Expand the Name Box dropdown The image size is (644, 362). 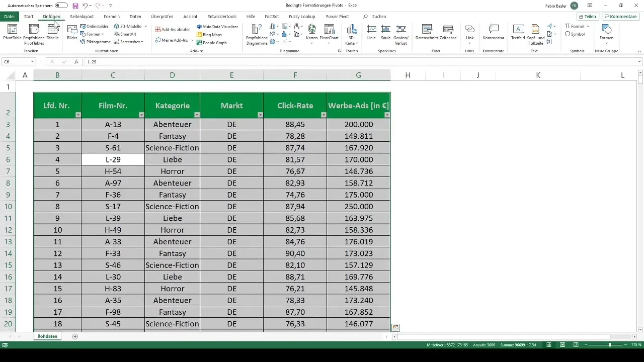pos(32,61)
